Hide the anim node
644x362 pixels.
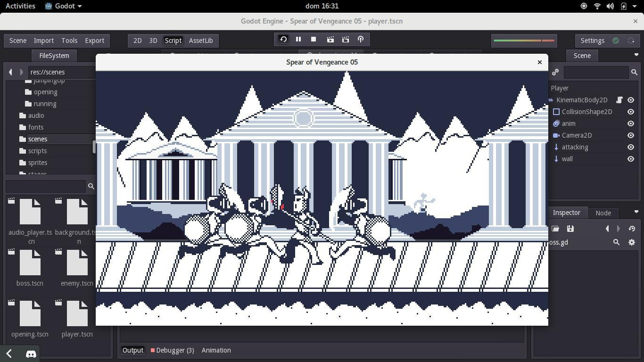tap(631, 123)
